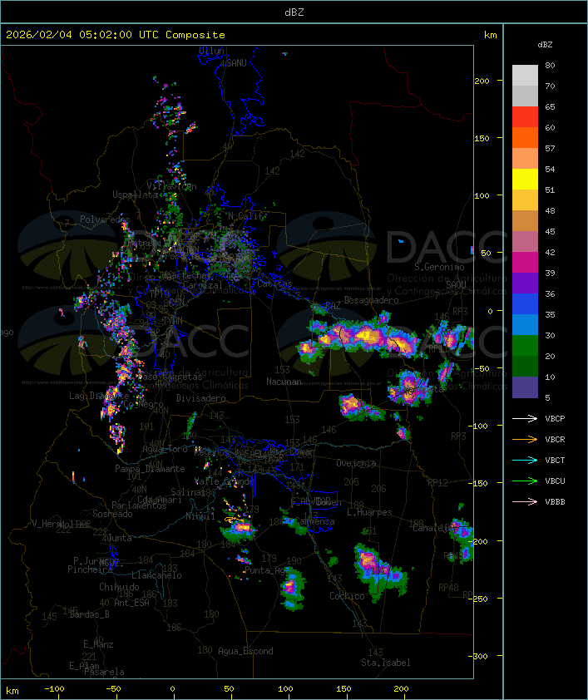Pick the light gray 70–80 dBZ swatch
588x700 pixels.
[x=525, y=75]
